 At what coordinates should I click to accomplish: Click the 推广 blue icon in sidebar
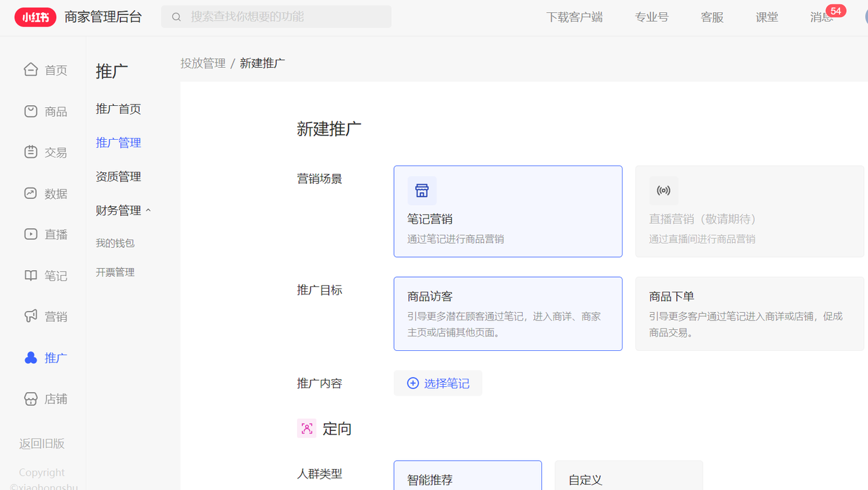point(31,358)
